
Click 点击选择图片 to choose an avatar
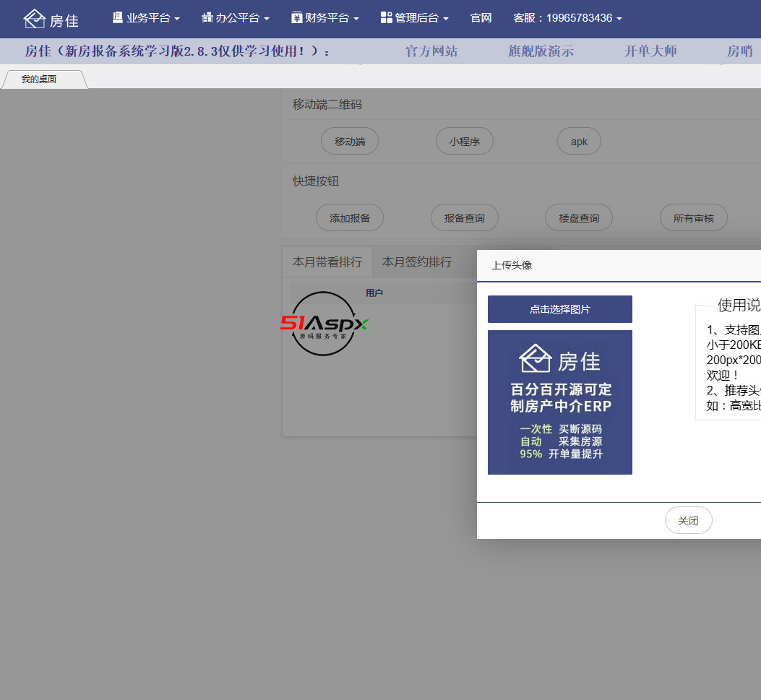click(x=559, y=309)
